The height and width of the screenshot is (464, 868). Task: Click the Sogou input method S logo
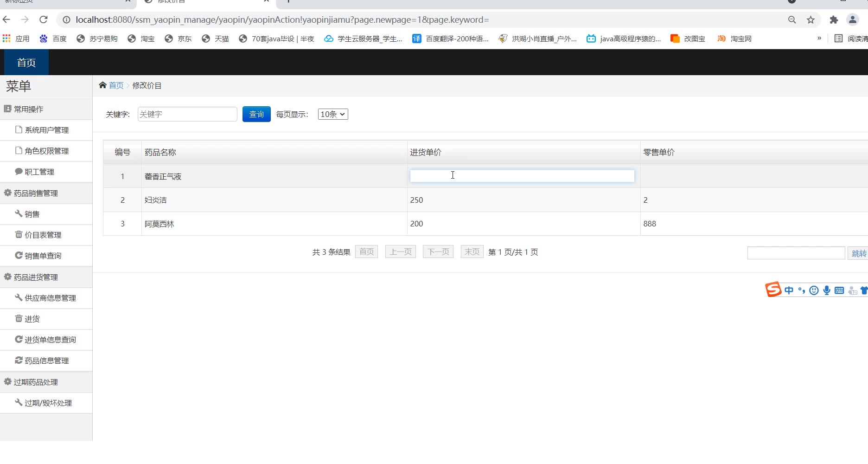773,290
